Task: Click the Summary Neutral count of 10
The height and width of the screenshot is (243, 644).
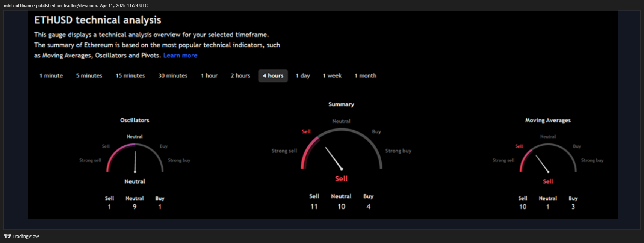Action: point(341,207)
